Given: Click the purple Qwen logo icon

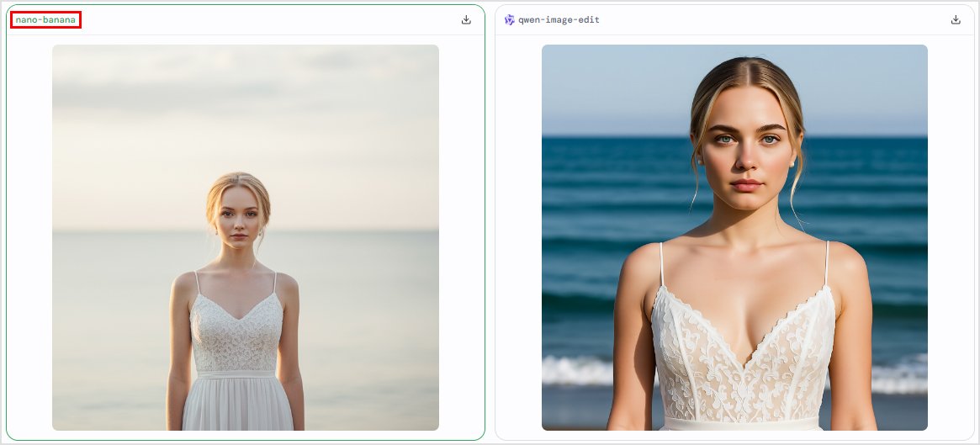Looking at the screenshot, I should 510,20.
